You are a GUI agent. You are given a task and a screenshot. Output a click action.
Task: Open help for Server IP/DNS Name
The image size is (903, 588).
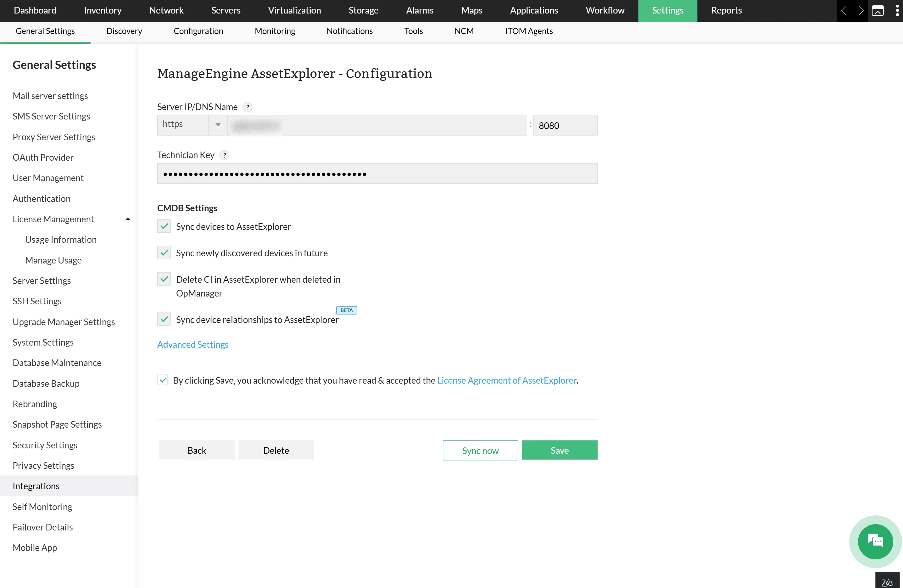(248, 107)
